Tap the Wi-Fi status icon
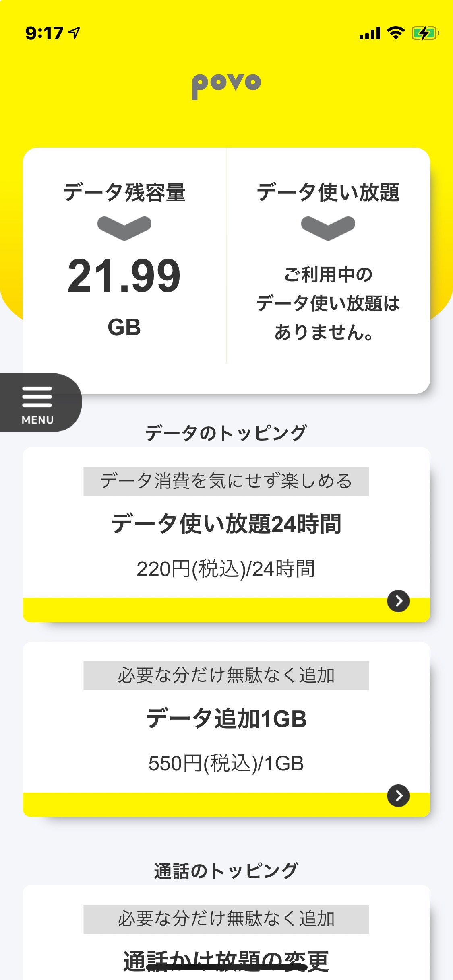453x980 pixels. [395, 33]
